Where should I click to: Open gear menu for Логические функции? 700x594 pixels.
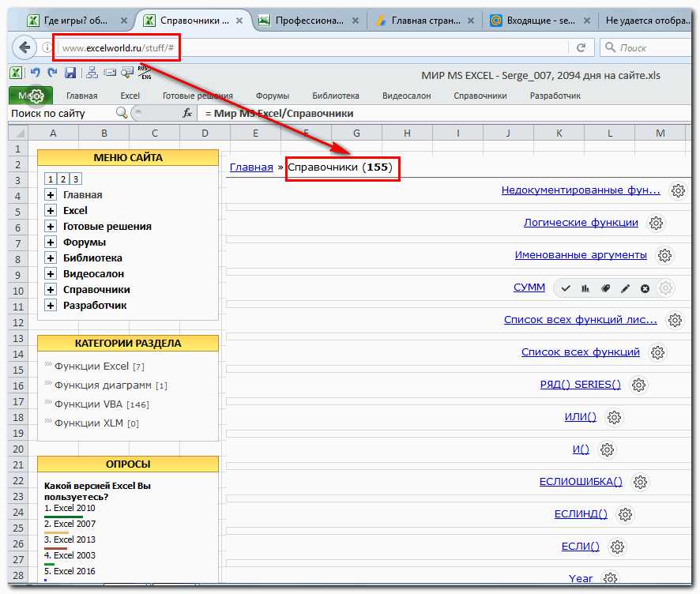(x=656, y=223)
